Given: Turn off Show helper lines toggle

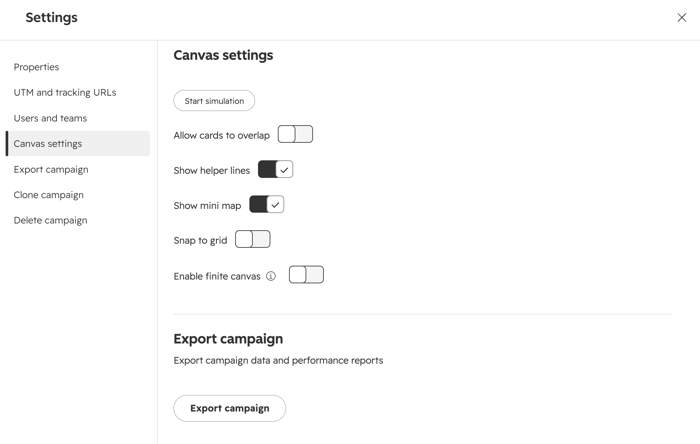Looking at the screenshot, I should [275, 170].
